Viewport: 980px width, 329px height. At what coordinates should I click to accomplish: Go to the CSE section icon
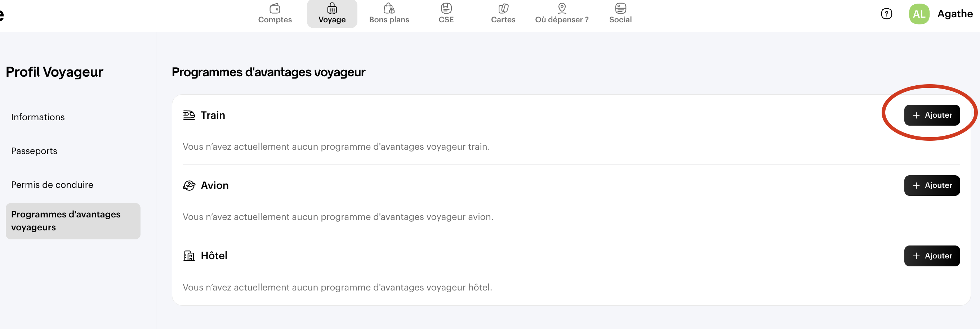pos(446,8)
